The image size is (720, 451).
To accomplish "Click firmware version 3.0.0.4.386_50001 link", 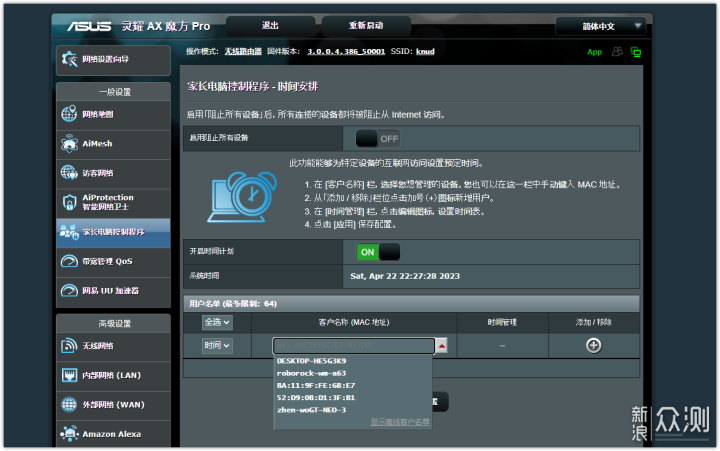I will coord(346,51).
